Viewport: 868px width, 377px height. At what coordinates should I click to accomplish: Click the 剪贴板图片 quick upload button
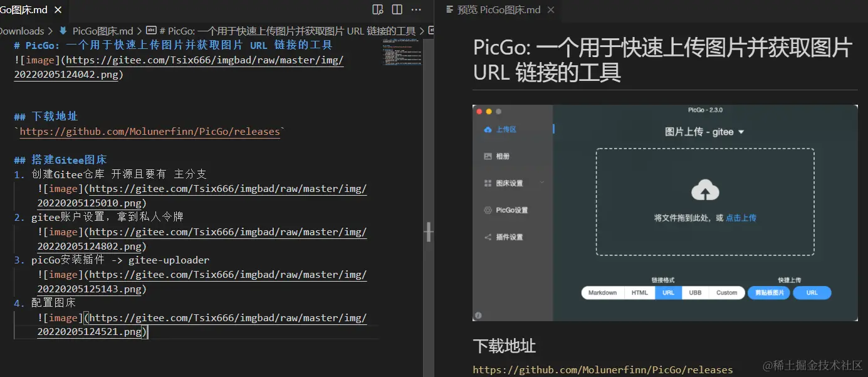coord(769,292)
